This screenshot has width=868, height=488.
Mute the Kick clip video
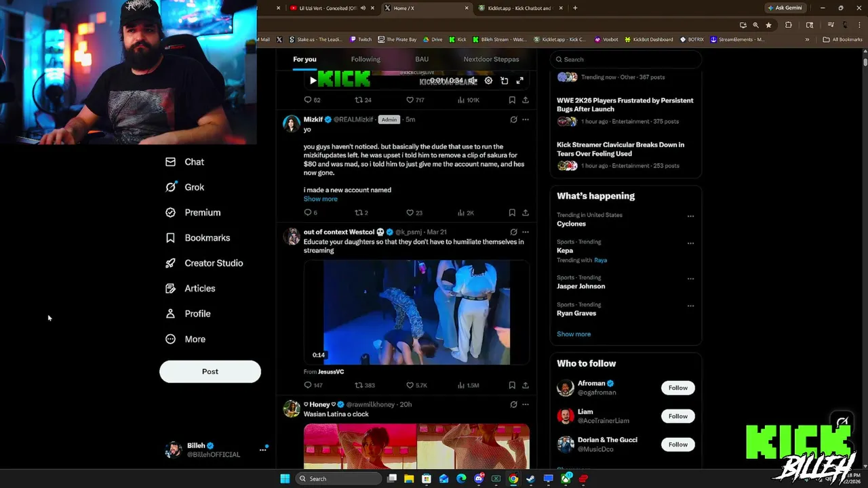pyautogui.click(x=473, y=81)
